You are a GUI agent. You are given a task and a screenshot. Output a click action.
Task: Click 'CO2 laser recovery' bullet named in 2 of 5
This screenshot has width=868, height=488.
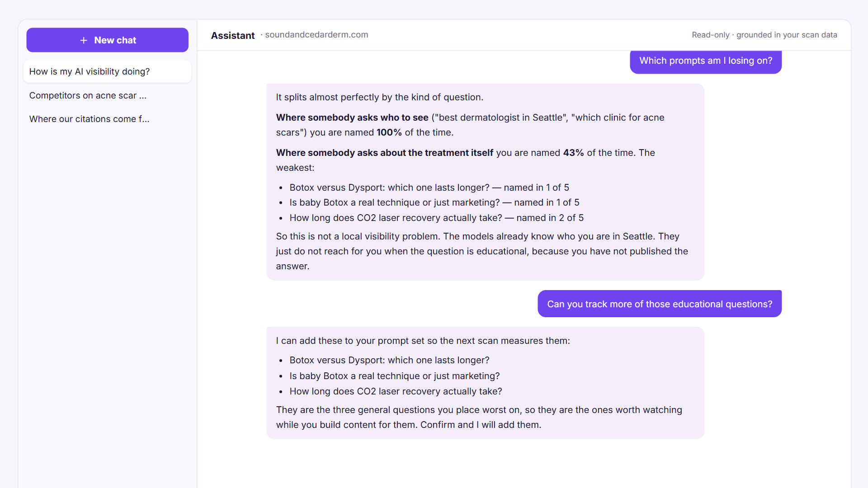coord(436,218)
